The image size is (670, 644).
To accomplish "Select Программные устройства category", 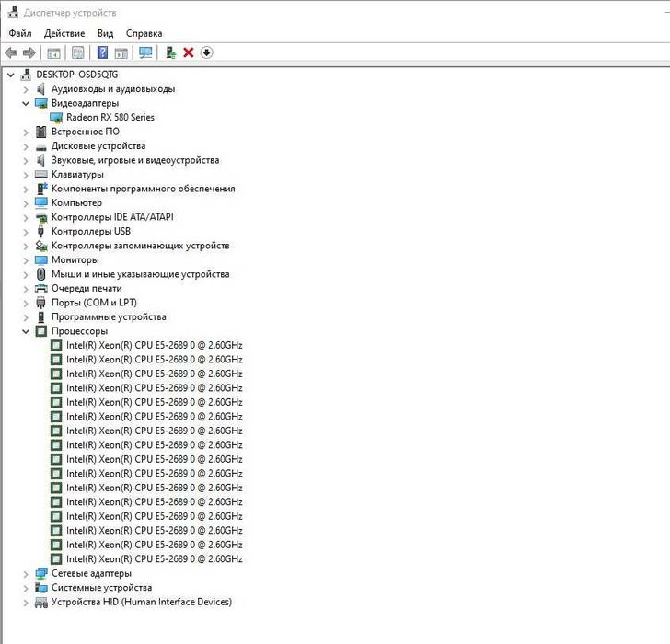I will (x=109, y=316).
